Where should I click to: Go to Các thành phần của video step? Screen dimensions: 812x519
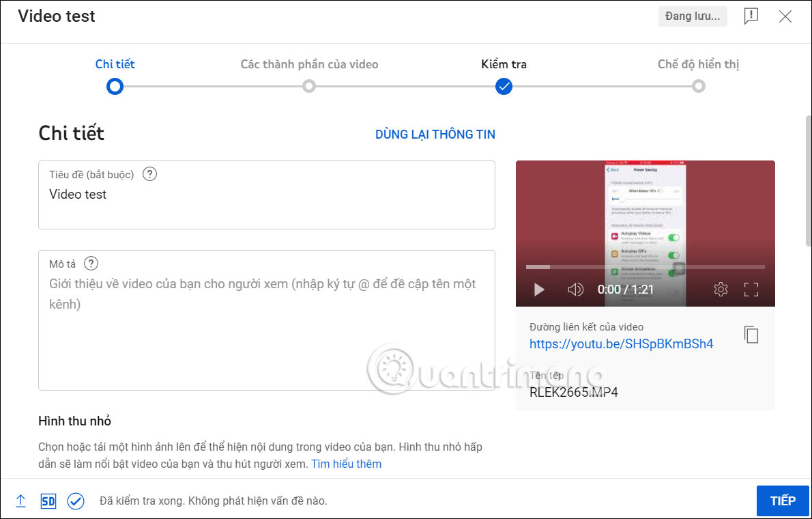click(309, 76)
